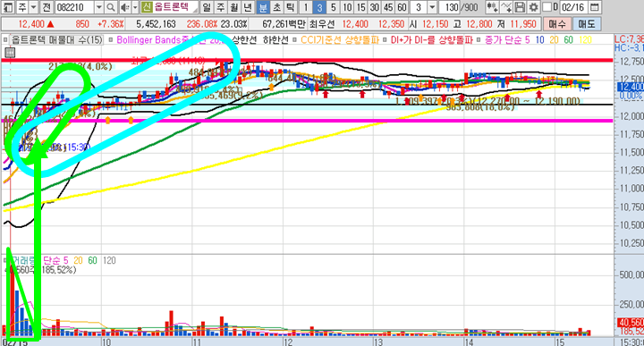Choose the highlighted 3 minute interval button
This screenshot has height=346, width=644.
point(319,7)
